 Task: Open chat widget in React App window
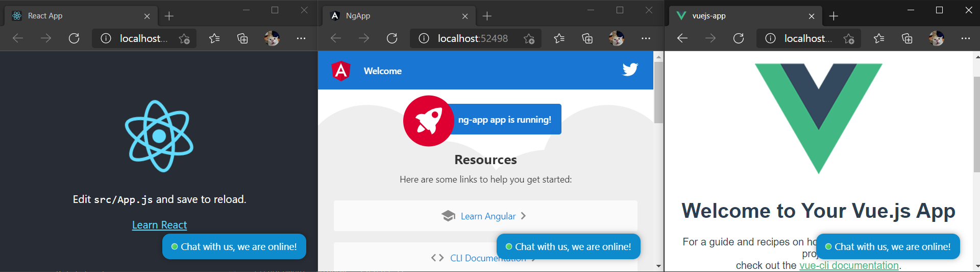[x=234, y=246]
